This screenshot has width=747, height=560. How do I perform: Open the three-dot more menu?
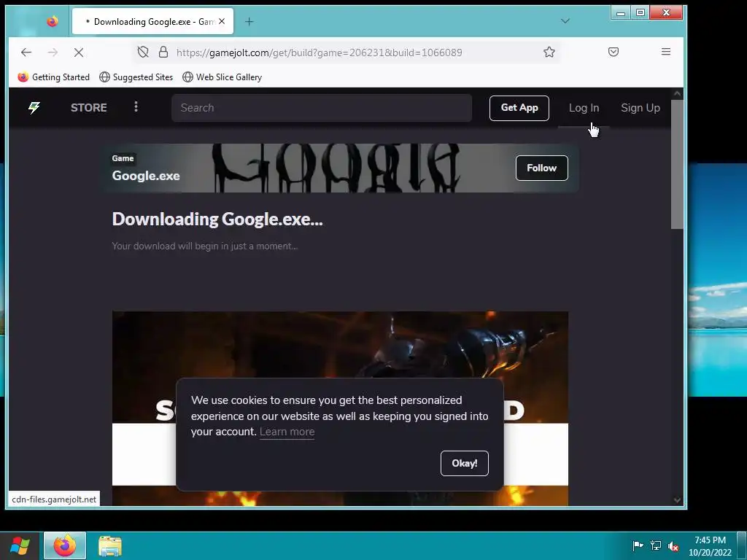click(136, 106)
